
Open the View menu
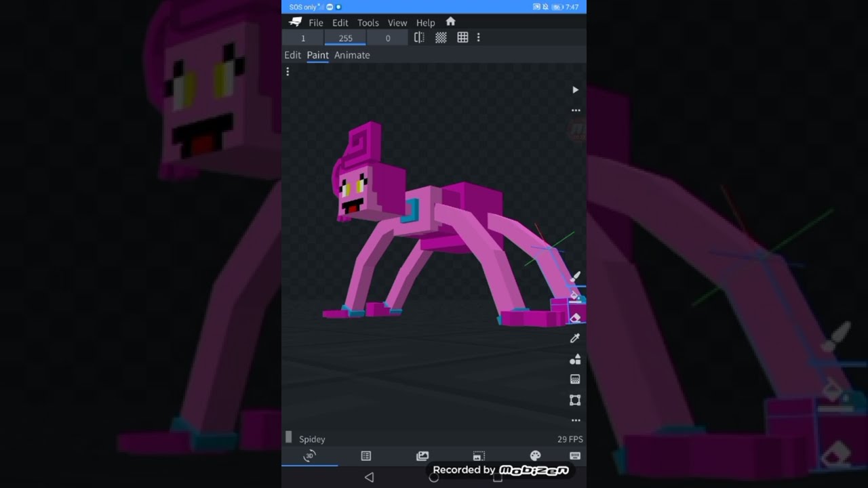coord(397,22)
